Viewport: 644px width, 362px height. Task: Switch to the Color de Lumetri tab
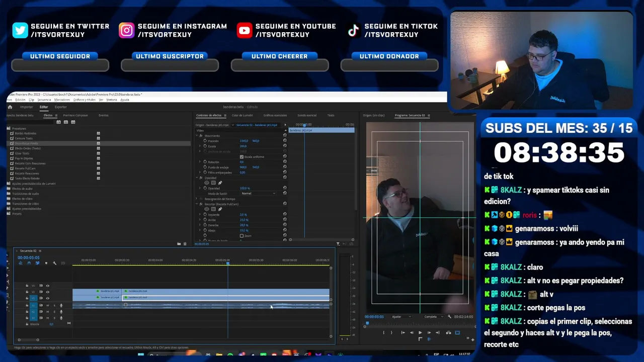point(242,116)
